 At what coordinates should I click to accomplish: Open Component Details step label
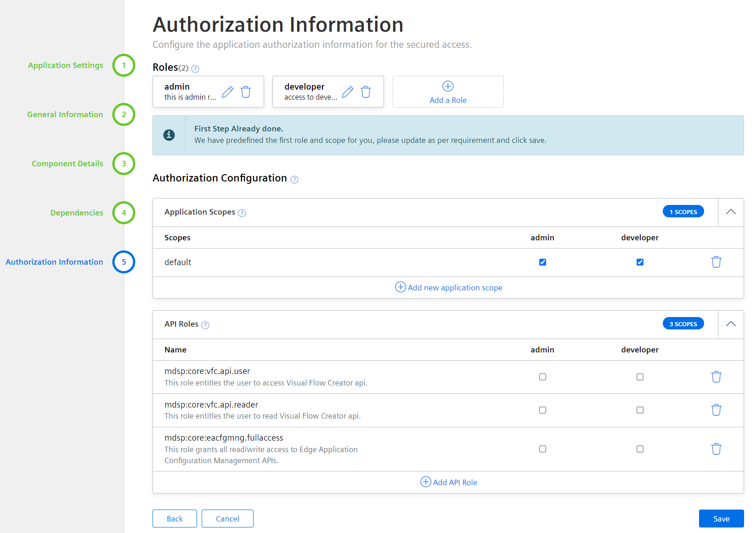[x=68, y=164]
